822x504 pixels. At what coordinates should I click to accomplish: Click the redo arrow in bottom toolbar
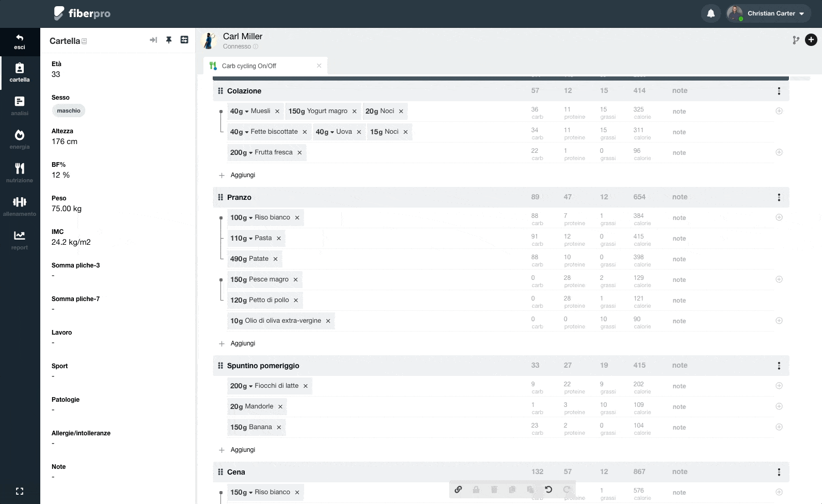[x=566, y=489]
